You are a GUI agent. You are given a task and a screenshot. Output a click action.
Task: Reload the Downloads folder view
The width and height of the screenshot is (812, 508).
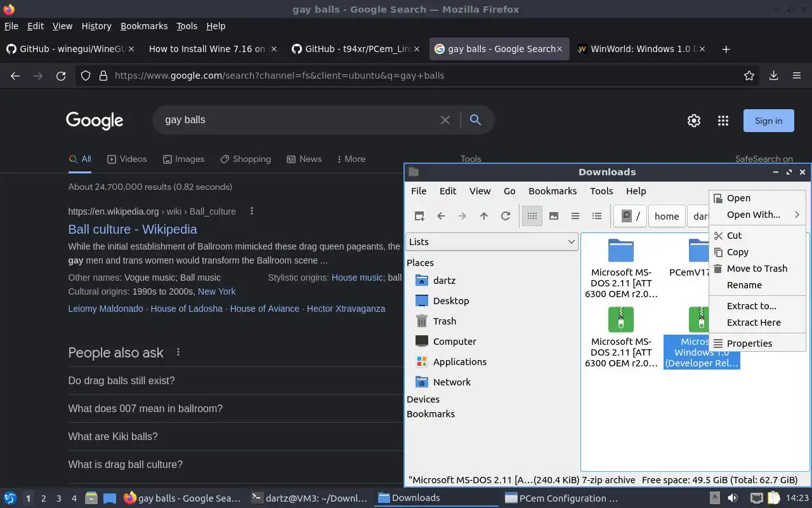coord(506,216)
